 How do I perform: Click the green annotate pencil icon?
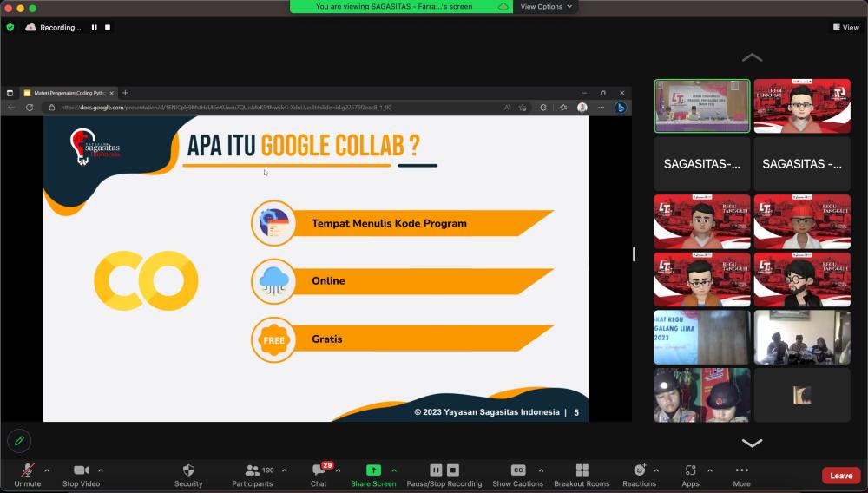pos(19,441)
